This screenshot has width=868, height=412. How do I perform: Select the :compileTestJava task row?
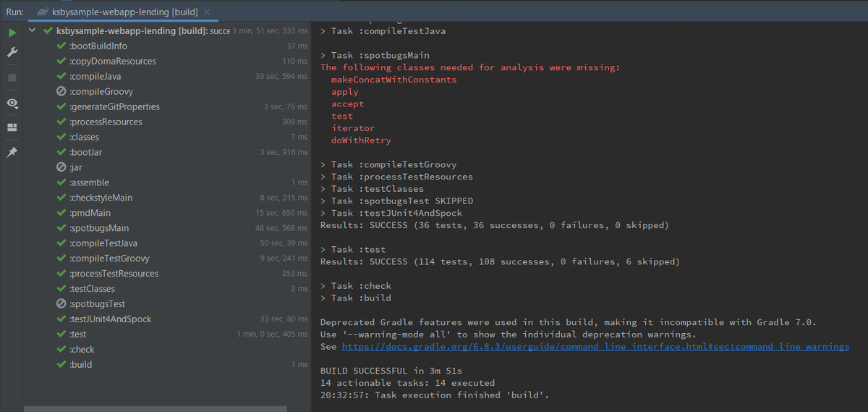click(x=169, y=243)
